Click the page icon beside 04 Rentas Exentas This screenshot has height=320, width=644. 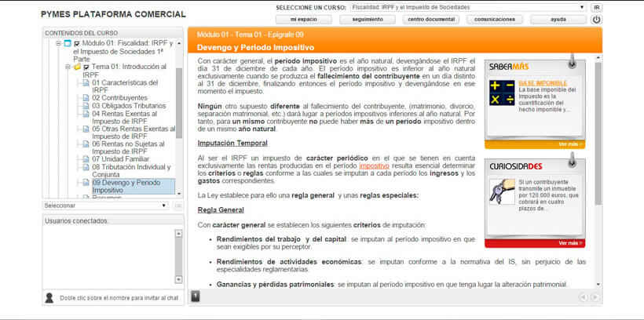86,114
